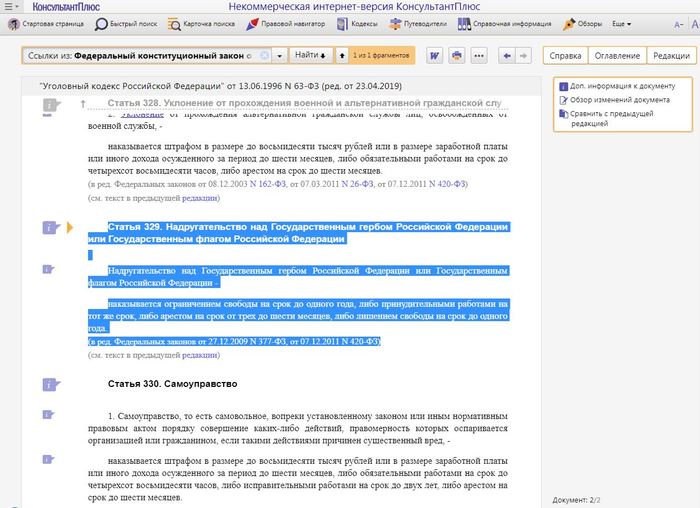Open the info marker beside Статья 329
Image resolution: width=700 pixels, height=508 pixels.
47,228
